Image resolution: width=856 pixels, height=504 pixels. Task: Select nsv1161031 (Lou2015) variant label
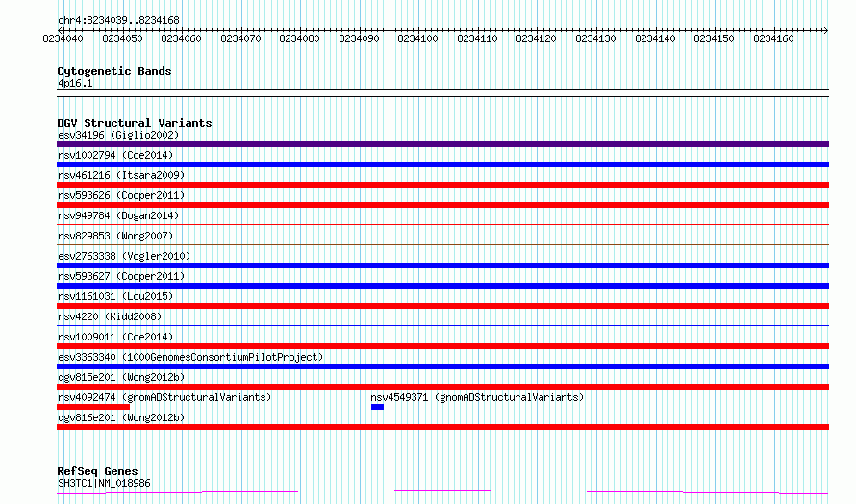tap(115, 296)
